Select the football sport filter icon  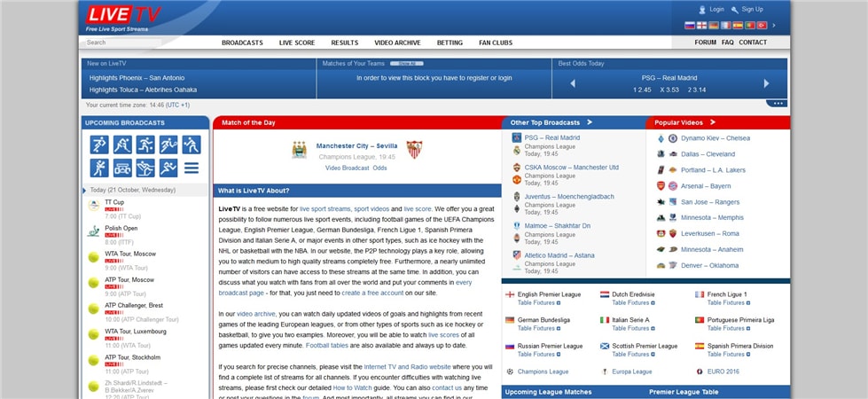99,145
